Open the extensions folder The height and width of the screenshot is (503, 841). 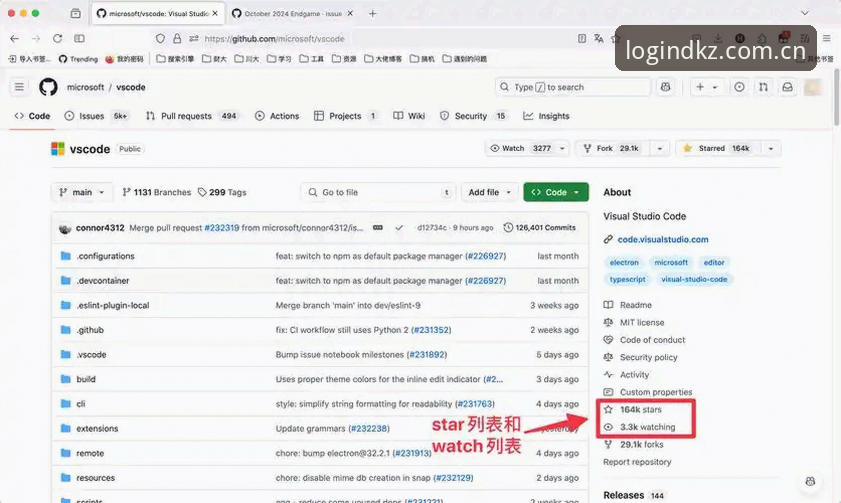tap(97, 428)
